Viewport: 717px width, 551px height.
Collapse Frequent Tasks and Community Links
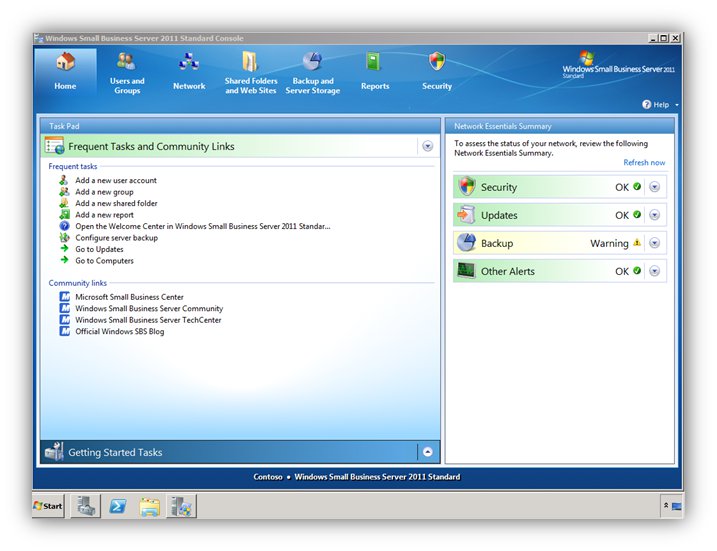point(427,146)
